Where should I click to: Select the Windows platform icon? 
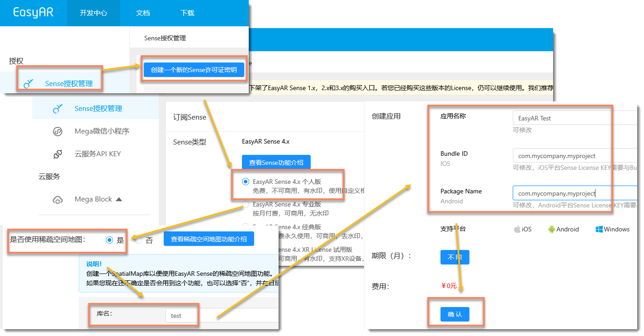[599, 229]
